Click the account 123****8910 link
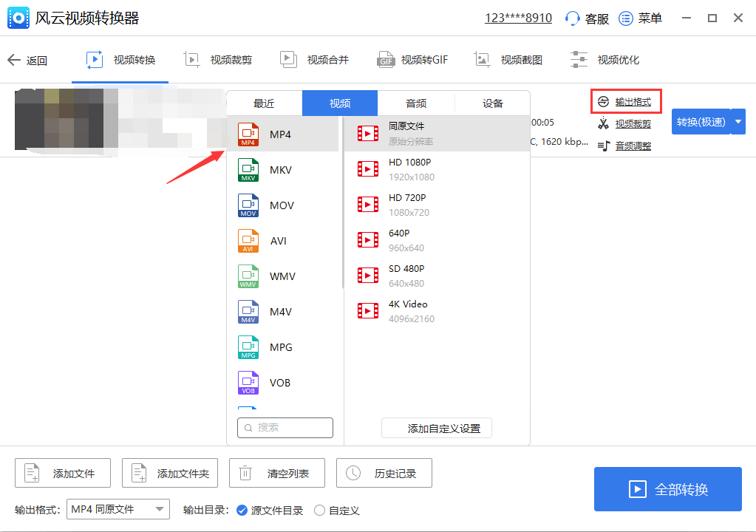756x532 pixels. pyautogui.click(x=518, y=18)
